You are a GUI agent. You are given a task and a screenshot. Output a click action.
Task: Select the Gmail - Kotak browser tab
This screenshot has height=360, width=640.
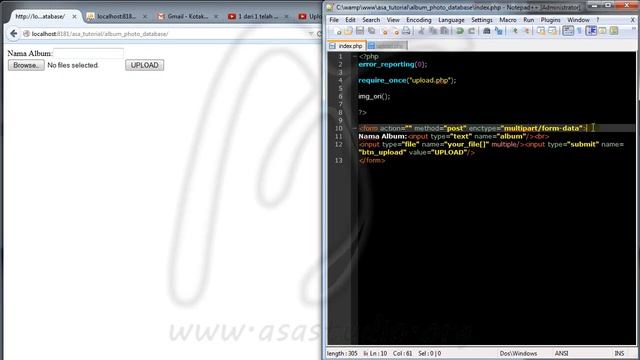coord(187,16)
